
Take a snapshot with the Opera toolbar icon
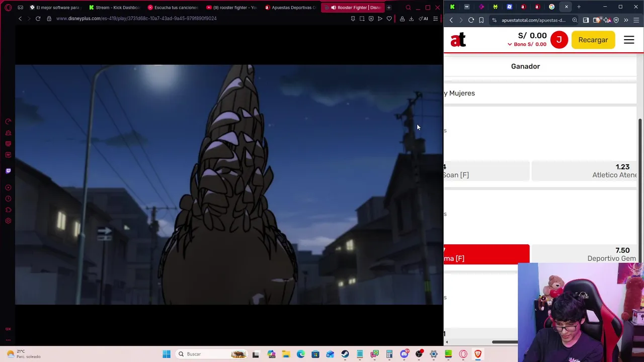[362, 19]
